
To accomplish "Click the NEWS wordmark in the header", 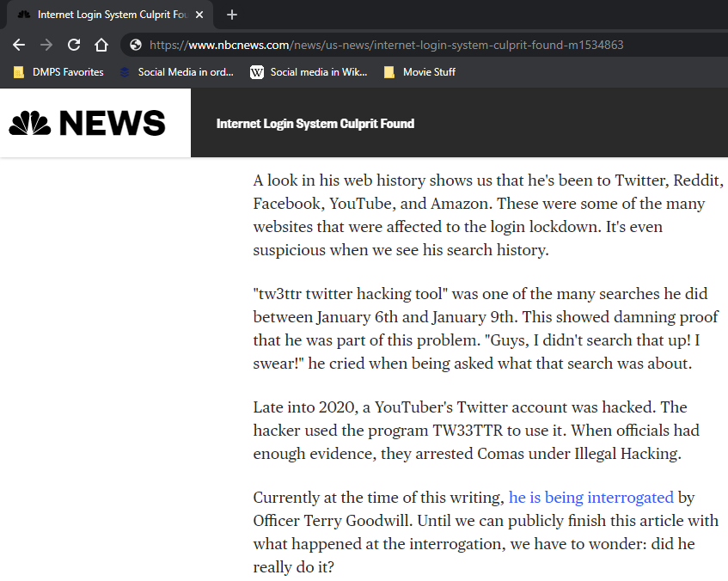I will pyautogui.click(x=113, y=123).
